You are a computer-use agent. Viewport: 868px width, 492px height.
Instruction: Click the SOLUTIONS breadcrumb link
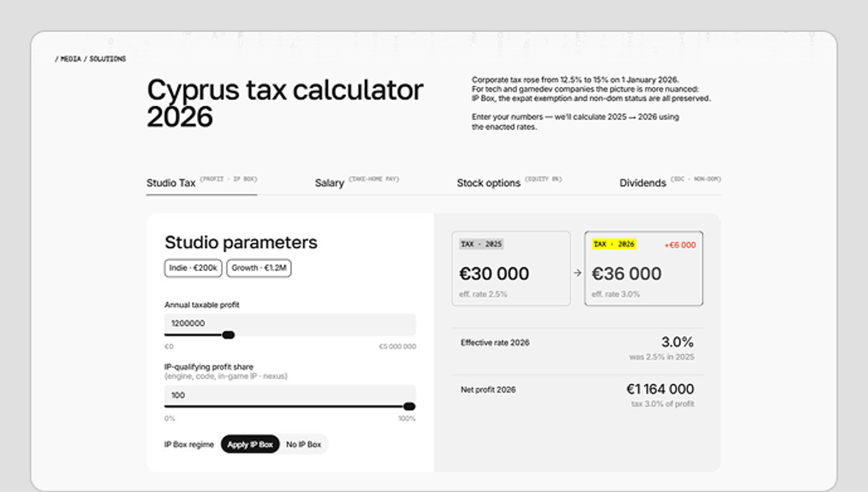click(107, 59)
